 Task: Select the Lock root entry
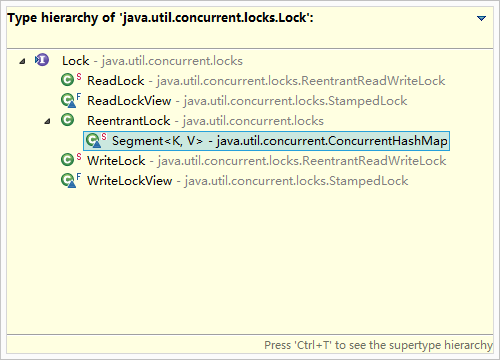152,61
